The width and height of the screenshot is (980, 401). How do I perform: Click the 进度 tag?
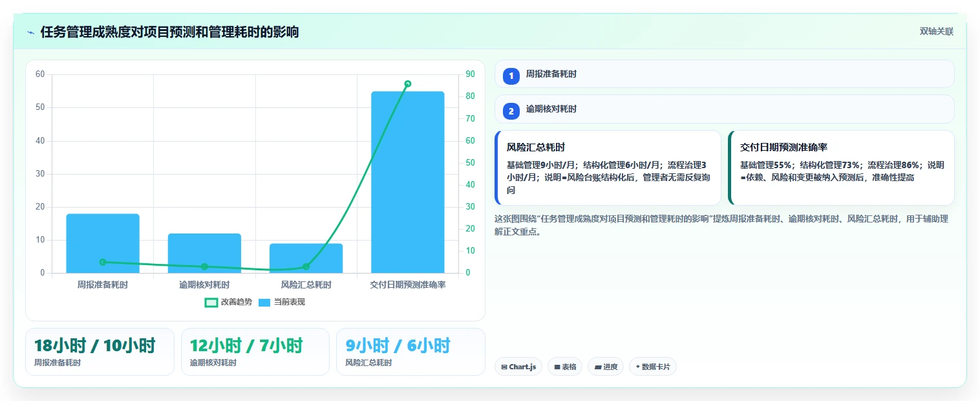click(606, 367)
